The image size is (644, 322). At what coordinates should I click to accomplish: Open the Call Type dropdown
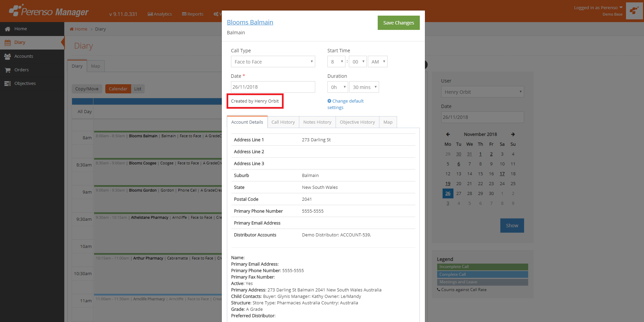[273, 62]
